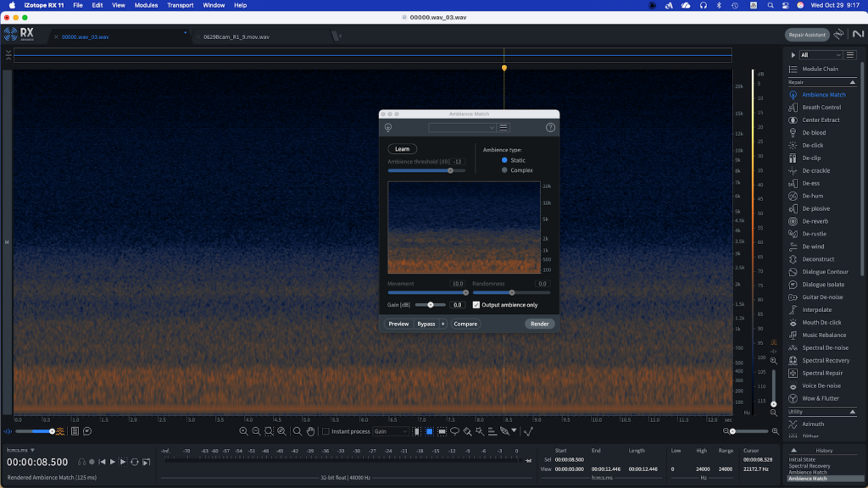
Task: Open the Modules menu
Action: (x=146, y=5)
